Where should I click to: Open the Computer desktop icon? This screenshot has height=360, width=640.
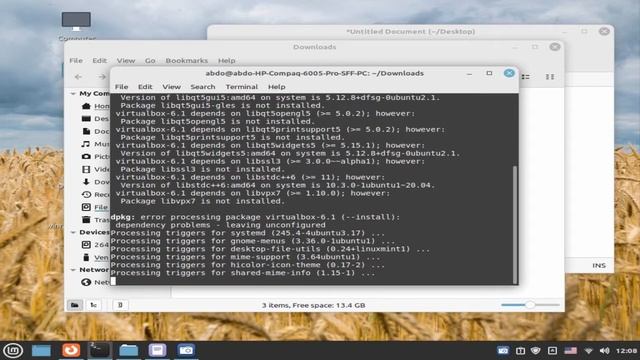point(76,22)
